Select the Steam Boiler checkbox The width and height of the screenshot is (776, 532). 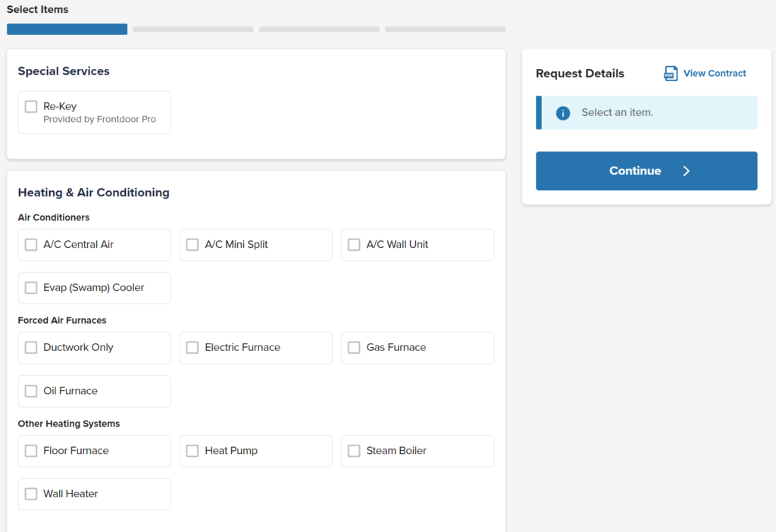[x=353, y=450]
